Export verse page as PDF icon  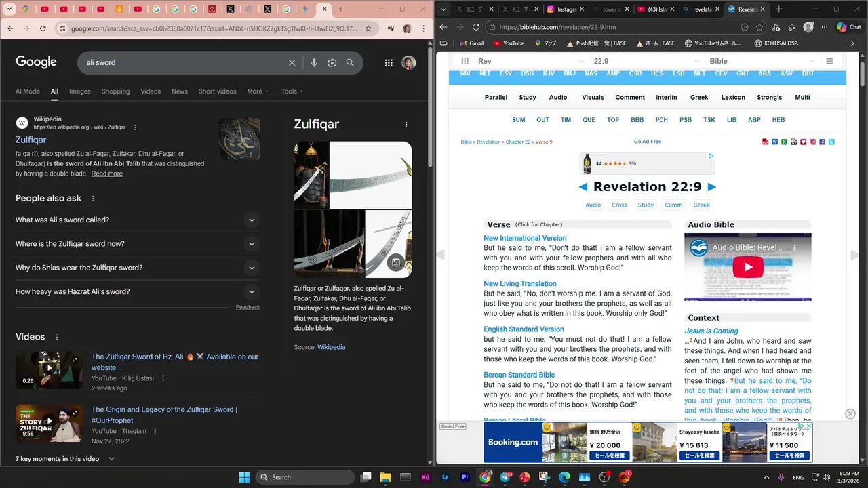pos(766,142)
